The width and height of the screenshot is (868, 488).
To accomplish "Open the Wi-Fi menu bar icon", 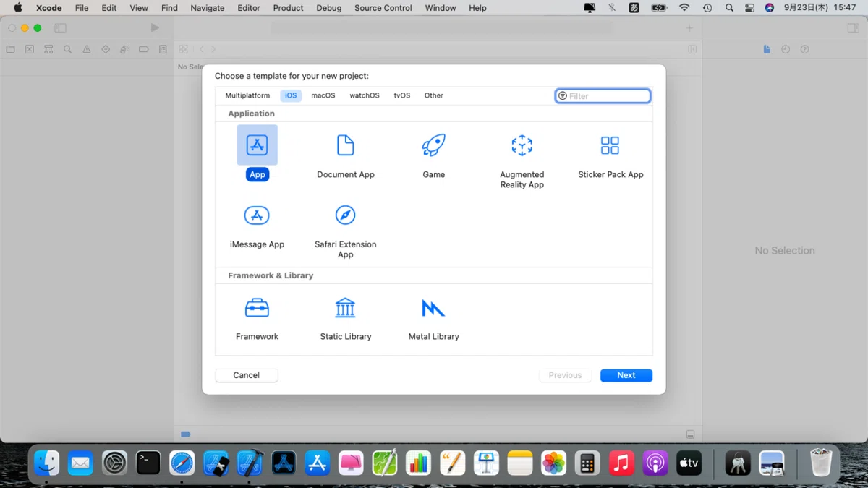I will pos(684,8).
